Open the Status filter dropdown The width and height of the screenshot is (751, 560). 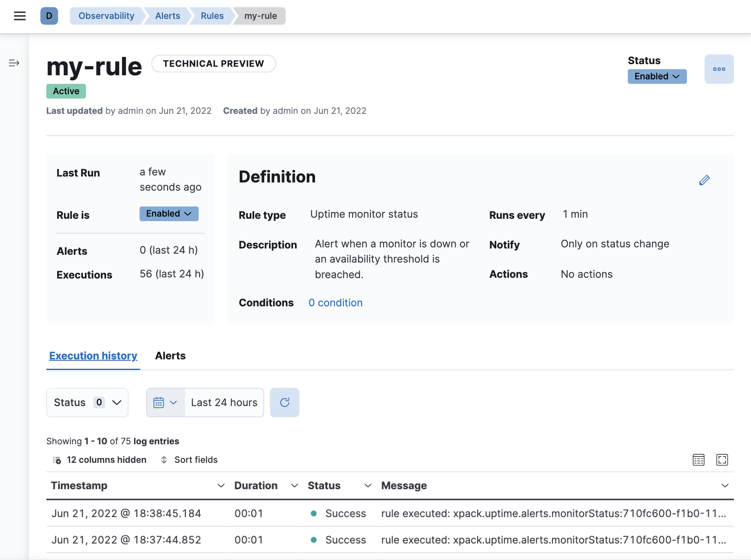click(x=87, y=402)
